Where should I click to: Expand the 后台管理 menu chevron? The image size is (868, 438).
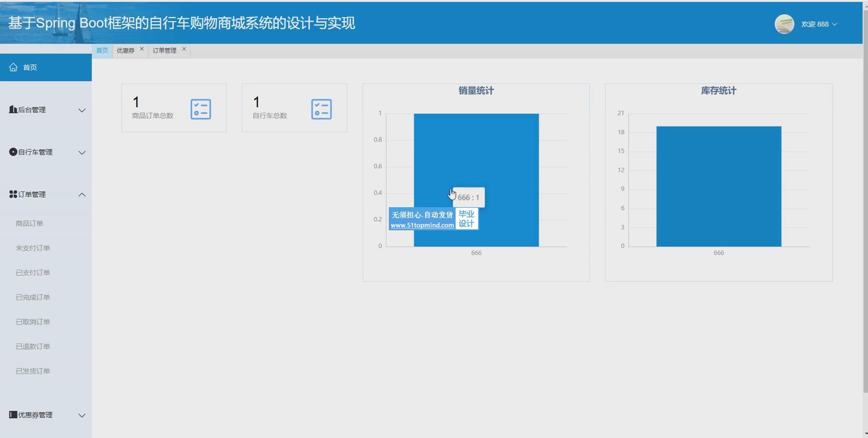click(82, 110)
